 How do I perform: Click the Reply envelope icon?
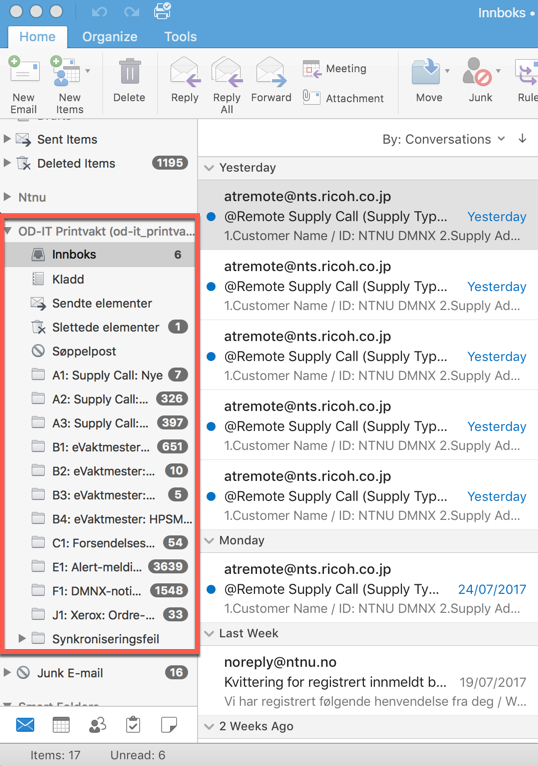coord(185,71)
